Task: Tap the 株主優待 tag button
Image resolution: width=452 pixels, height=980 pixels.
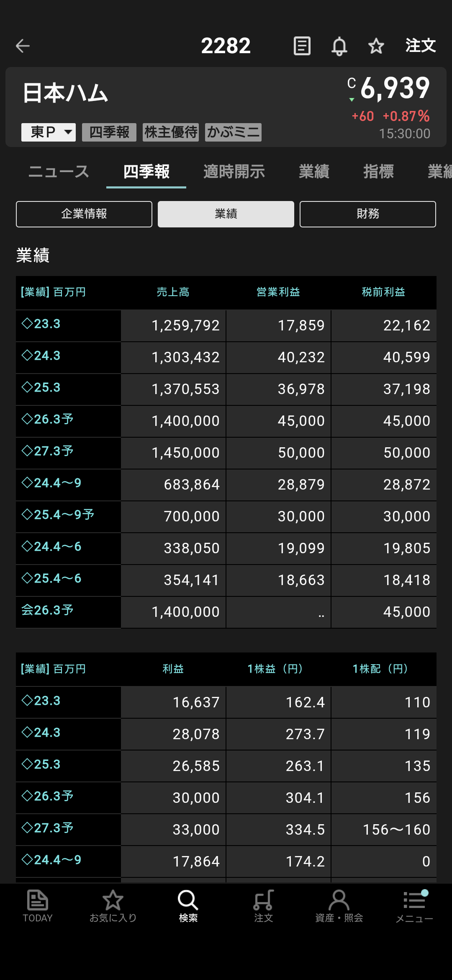Action: click(171, 132)
